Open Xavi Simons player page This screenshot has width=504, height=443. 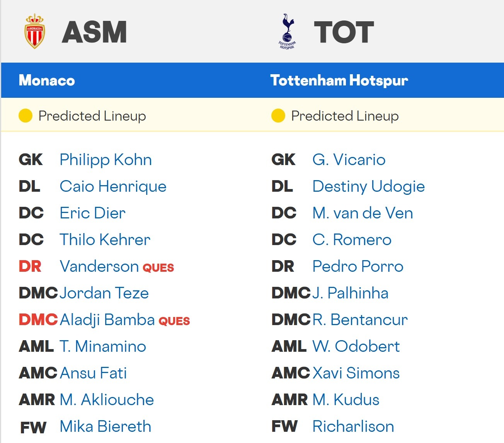pyautogui.click(x=356, y=373)
